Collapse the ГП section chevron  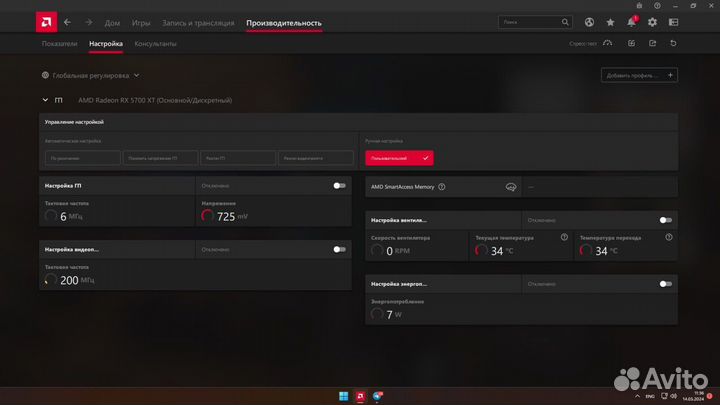coord(45,100)
